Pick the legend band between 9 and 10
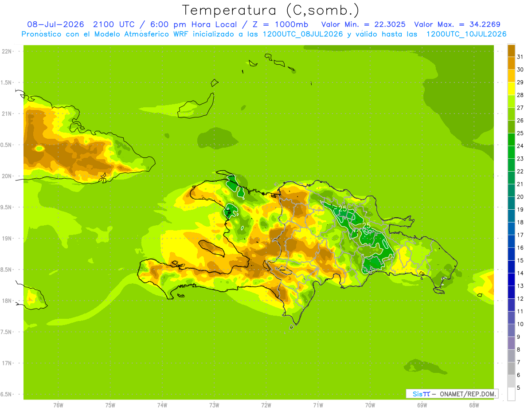Screen dimensions: 532x411 pyautogui.click(x=511, y=331)
